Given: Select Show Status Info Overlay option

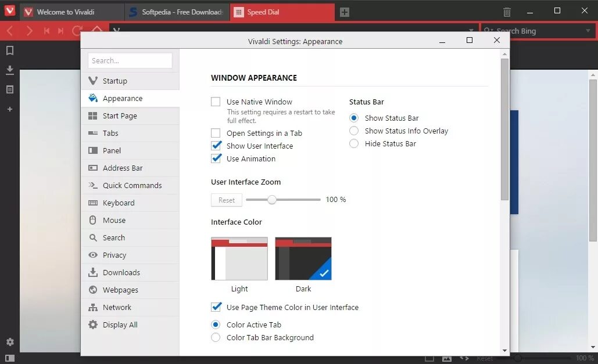Looking at the screenshot, I should (x=354, y=131).
